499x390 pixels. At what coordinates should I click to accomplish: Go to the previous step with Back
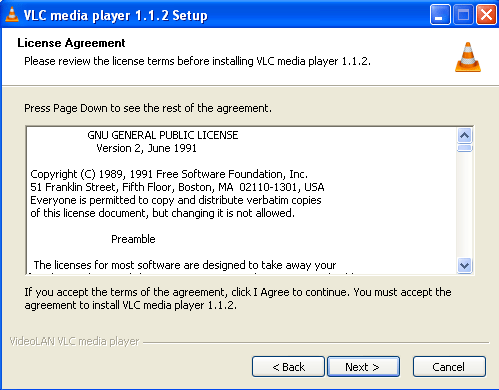(x=288, y=367)
